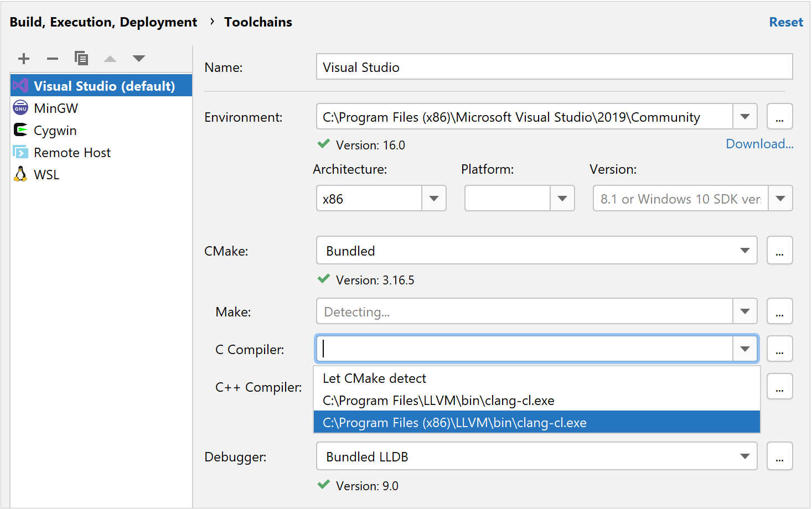Choose Program Files (x86) LLVM clang-cl.exe

(537, 422)
